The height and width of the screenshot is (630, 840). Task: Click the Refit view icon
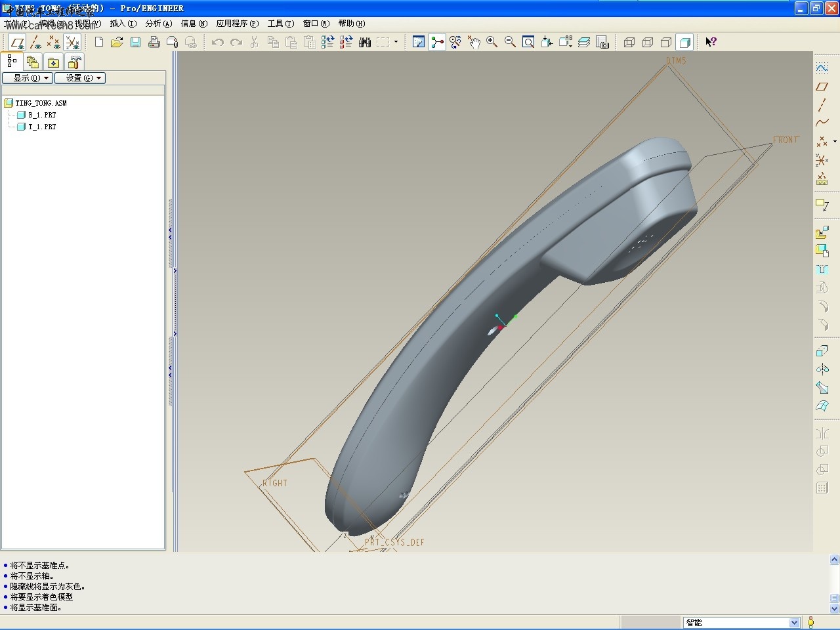528,43
